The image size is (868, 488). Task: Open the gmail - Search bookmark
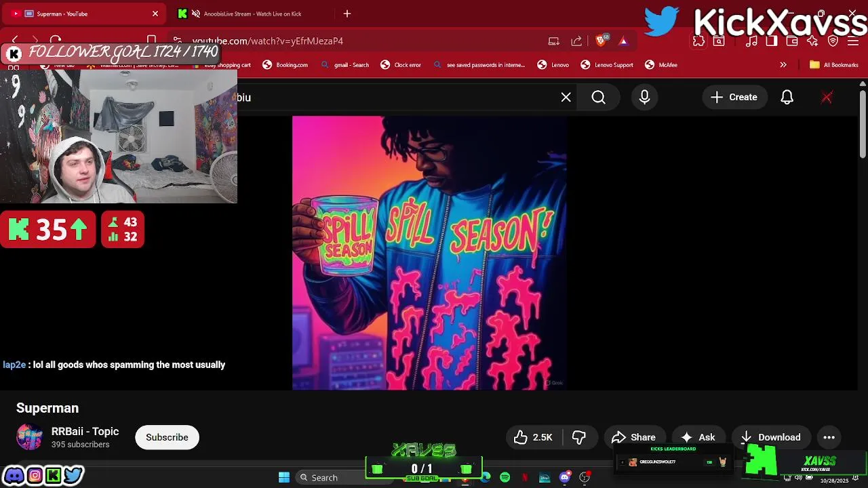click(345, 65)
